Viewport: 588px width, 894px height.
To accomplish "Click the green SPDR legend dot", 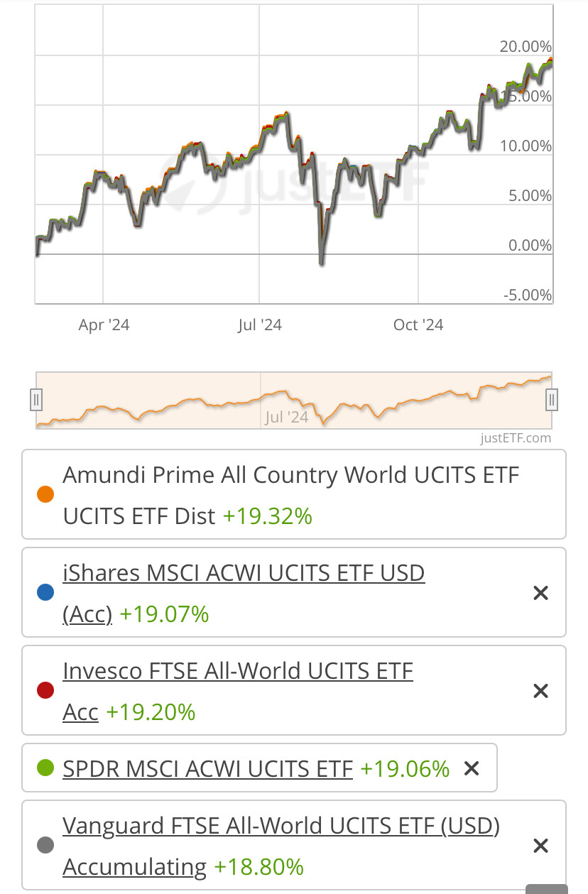I will tap(45, 768).
